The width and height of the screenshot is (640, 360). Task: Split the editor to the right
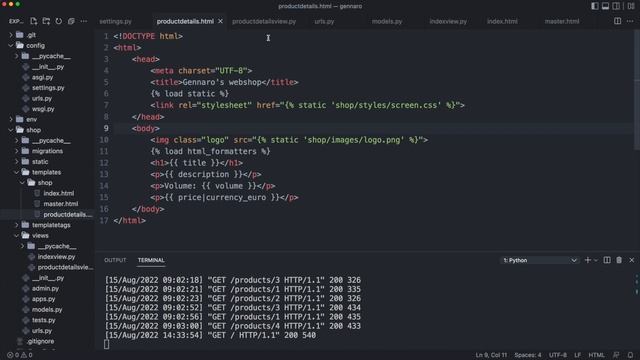618,21
